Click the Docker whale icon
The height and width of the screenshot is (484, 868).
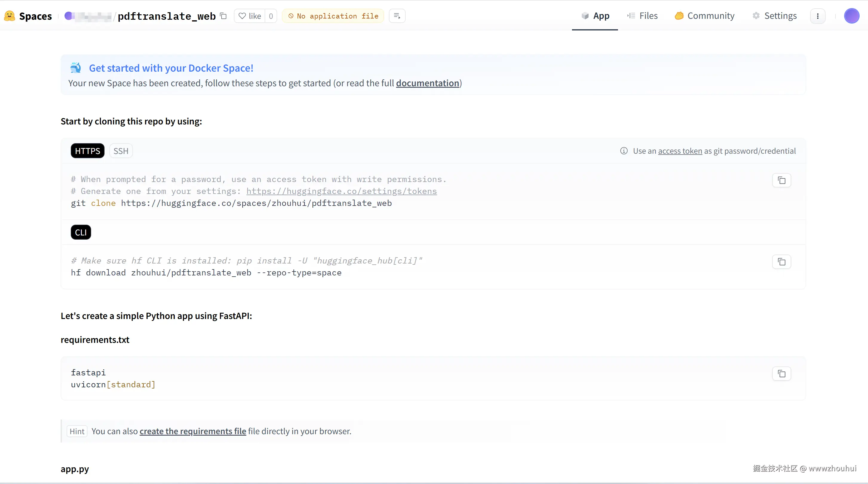pos(76,68)
